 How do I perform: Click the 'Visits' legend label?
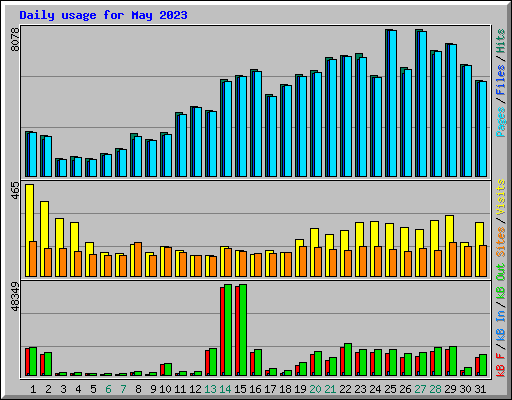point(500,198)
